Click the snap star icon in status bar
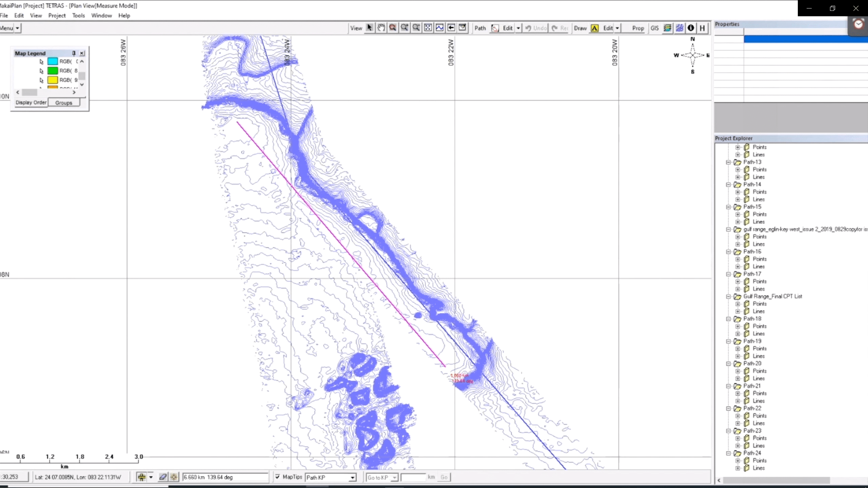The width and height of the screenshot is (868, 488). point(174,477)
